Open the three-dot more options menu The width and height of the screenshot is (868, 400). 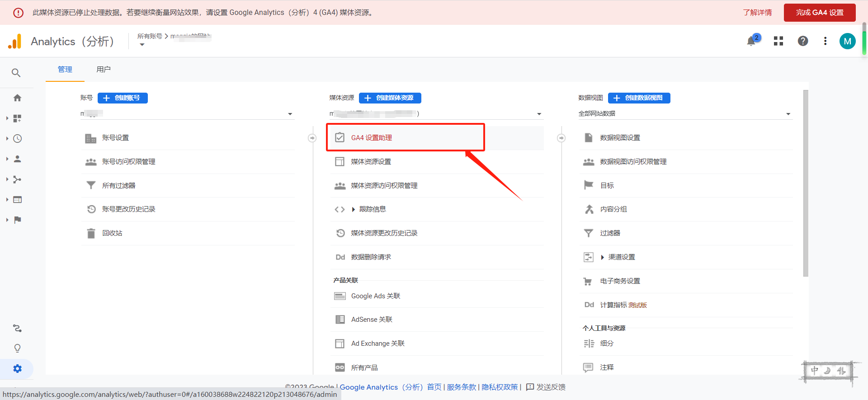pyautogui.click(x=826, y=41)
